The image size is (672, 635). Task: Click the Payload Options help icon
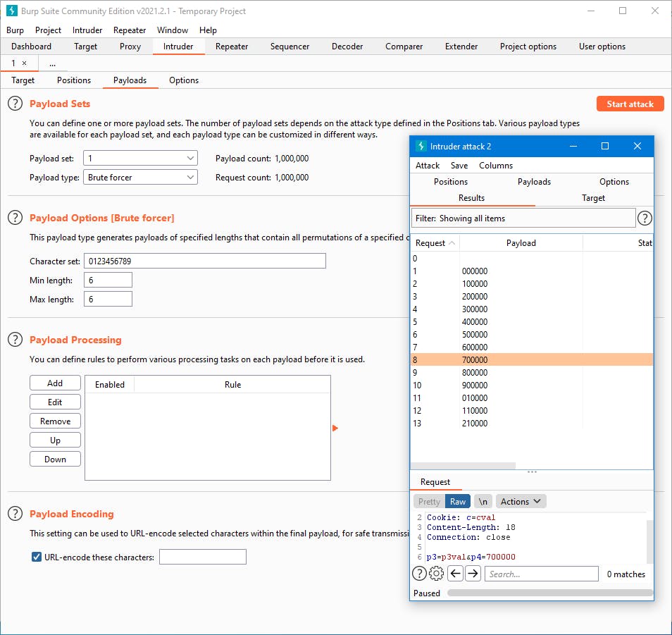(x=15, y=218)
